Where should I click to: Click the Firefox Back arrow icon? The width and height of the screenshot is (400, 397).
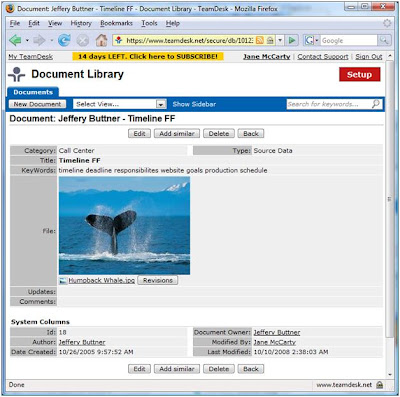[x=15, y=41]
